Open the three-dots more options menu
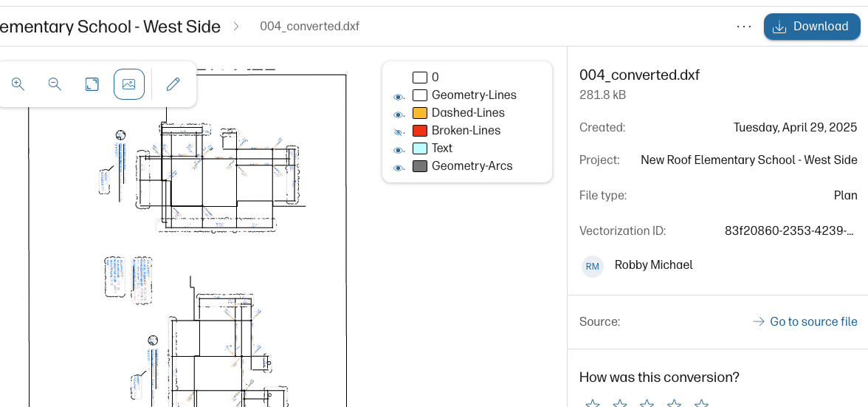Image resolution: width=868 pixels, height=407 pixels. [744, 27]
